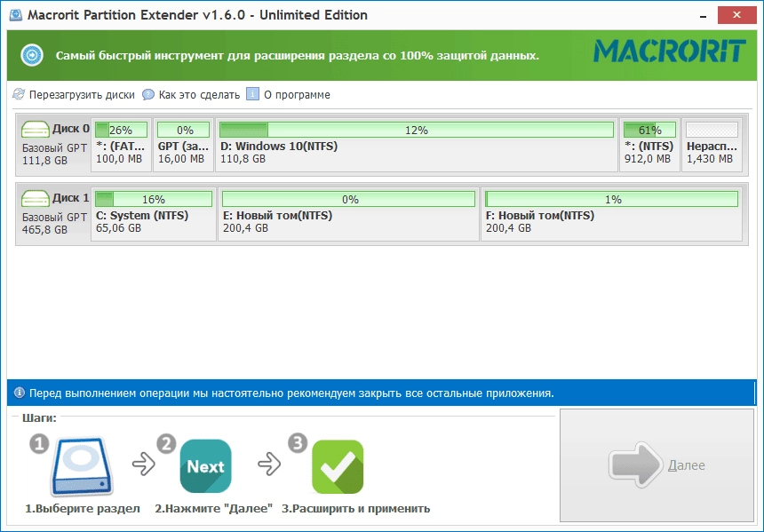The width and height of the screenshot is (764, 532).
Task: Click the '111,8 GB' disk size text
Action: (44, 160)
